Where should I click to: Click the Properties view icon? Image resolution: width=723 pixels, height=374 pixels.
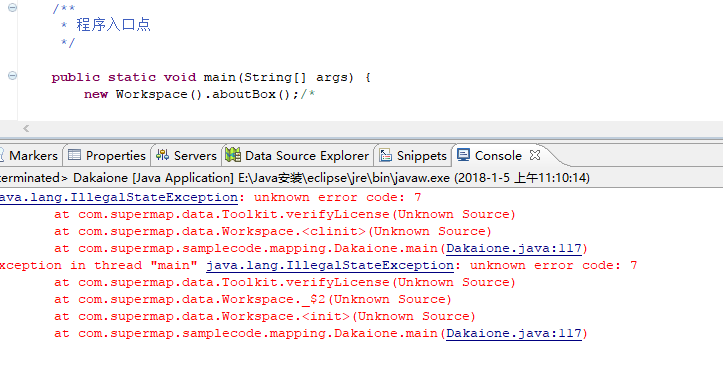74,155
